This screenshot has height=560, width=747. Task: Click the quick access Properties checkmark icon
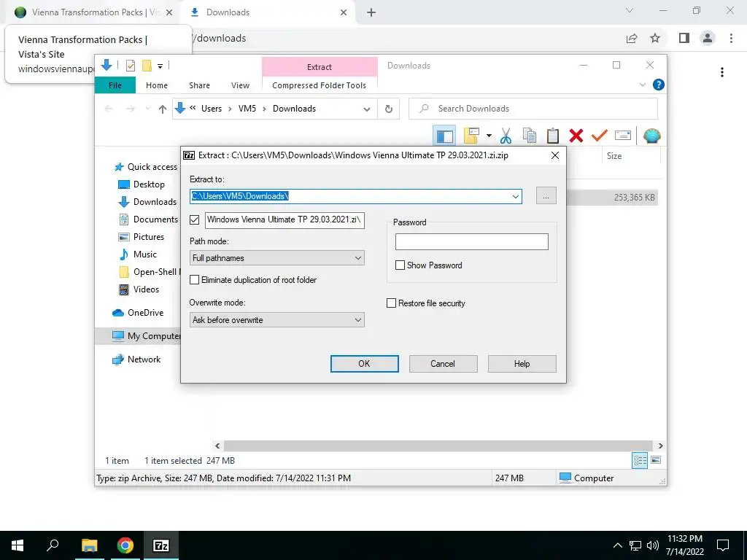[x=130, y=66]
